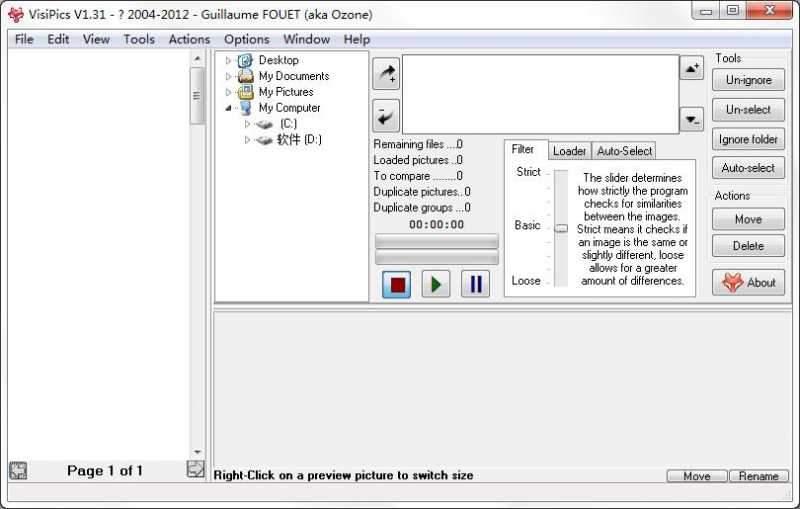This screenshot has width=800, height=509.
Task: Click the move-down minus icon beside folder list
Action: (692, 120)
